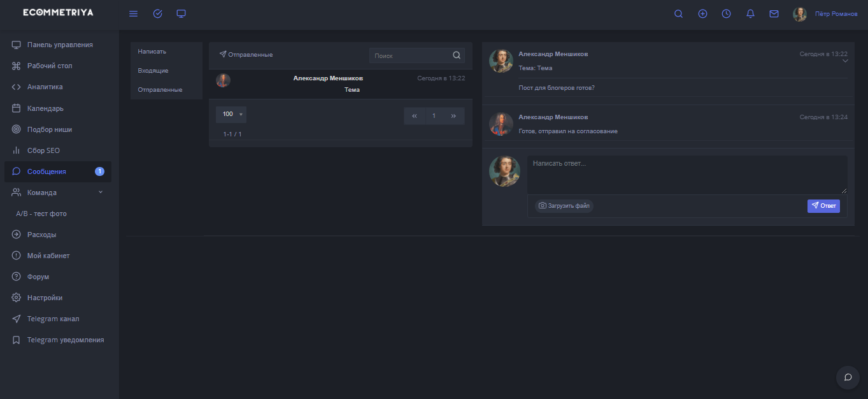Click the envelope mail icon in header
Viewport: 868px width, 399px height.
[774, 14]
